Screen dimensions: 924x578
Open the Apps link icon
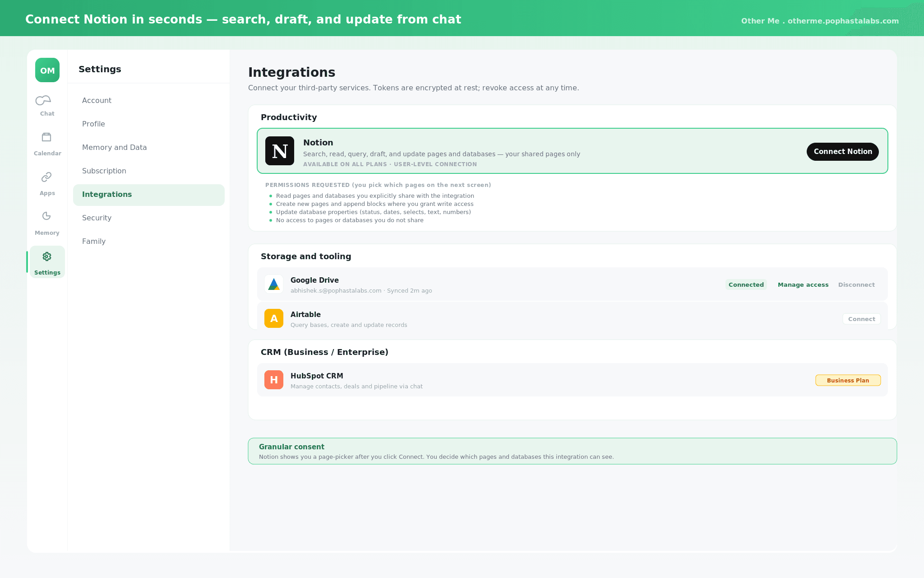point(46,177)
